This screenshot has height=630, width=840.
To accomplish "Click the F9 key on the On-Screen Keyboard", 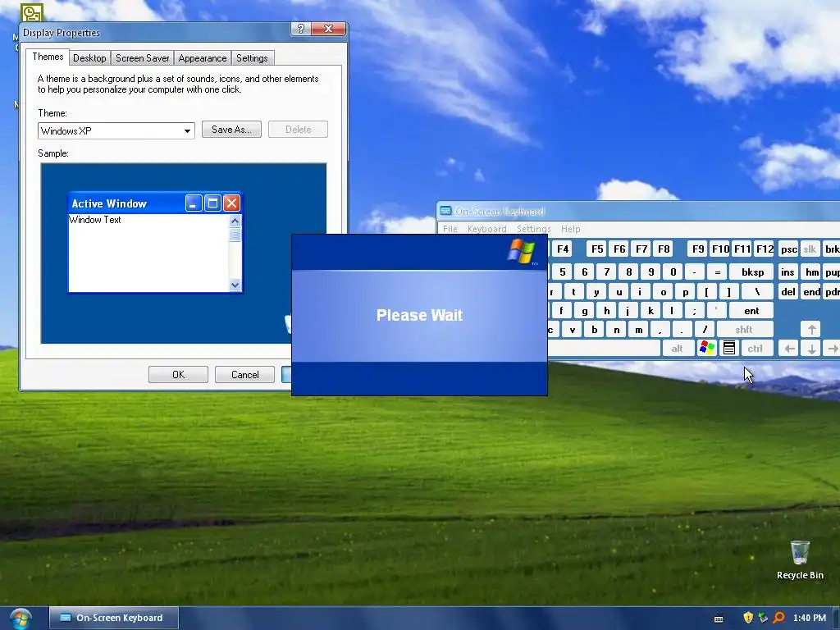I will 698,249.
